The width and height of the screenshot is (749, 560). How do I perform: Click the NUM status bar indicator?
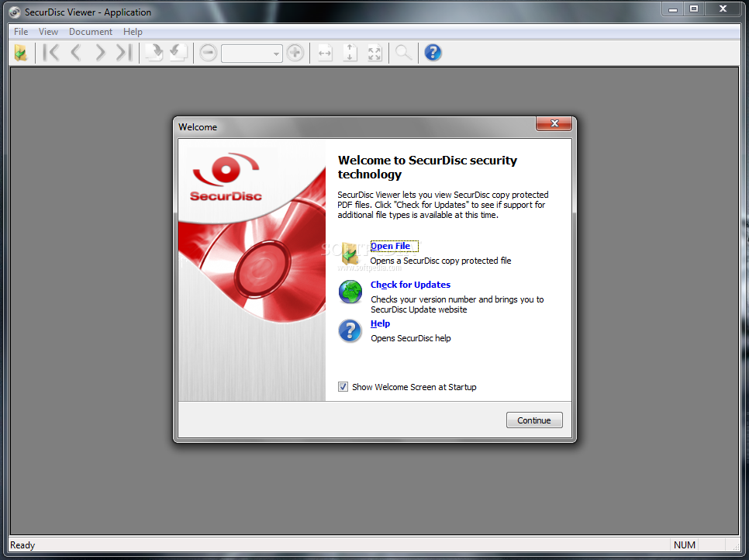(685, 544)
